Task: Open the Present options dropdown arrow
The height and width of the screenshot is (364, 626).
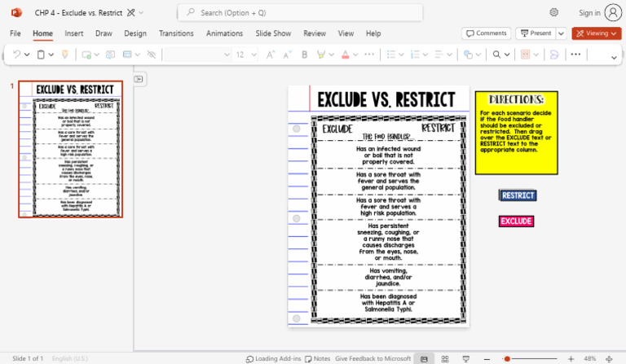Action: point(561,33)
